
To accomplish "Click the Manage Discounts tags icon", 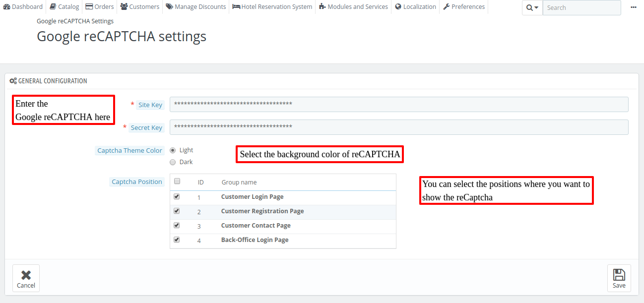I will 170,7.
